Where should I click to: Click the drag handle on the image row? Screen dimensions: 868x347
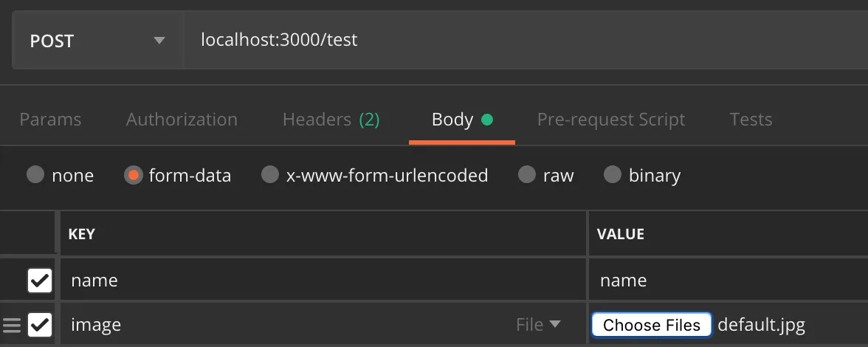click(x=12, y=325)
